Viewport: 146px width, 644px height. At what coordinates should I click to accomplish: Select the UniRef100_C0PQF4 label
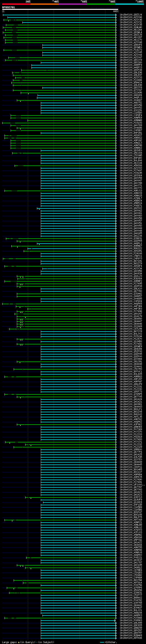click(131, 116)
